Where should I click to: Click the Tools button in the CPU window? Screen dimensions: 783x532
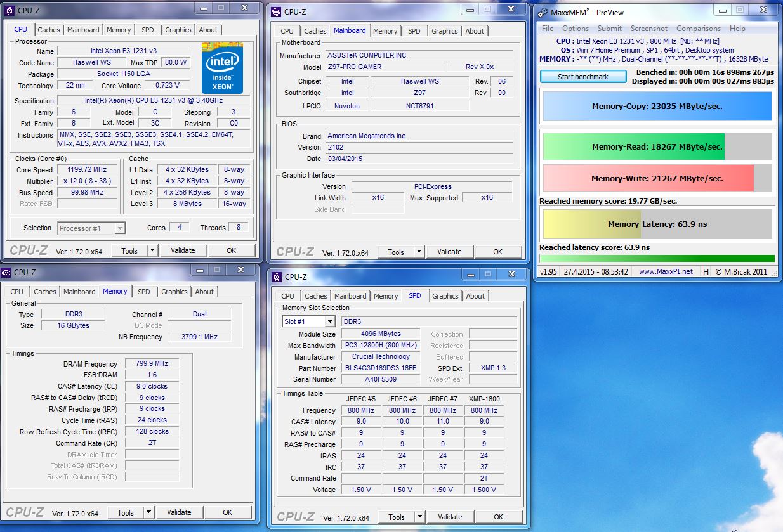129,250
